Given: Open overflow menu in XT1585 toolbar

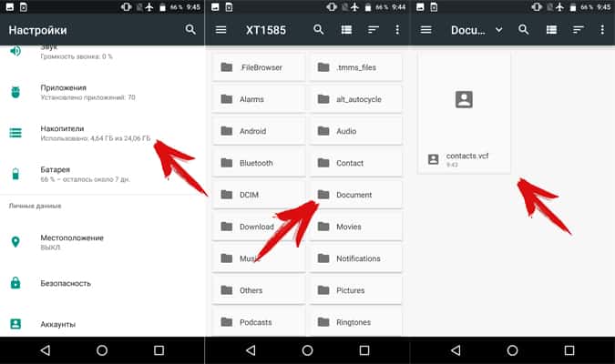Looking at the screenshot, I should 397,30.
